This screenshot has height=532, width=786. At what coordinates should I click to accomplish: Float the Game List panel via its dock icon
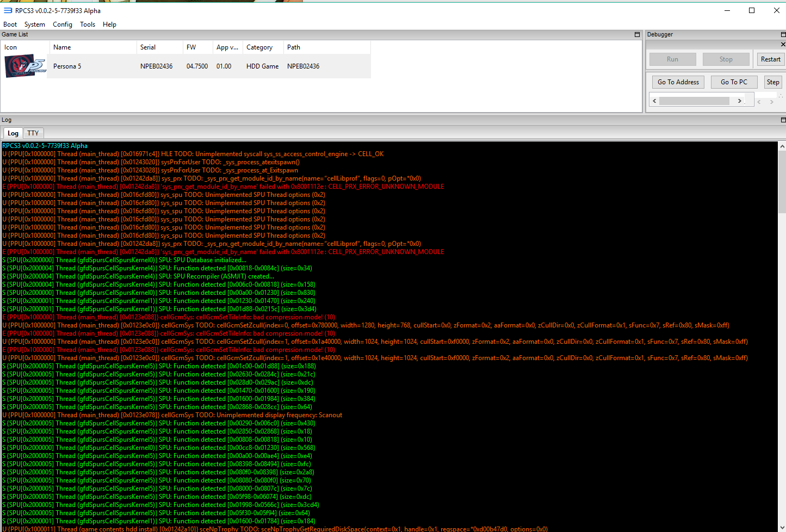[x=637, y=34]
